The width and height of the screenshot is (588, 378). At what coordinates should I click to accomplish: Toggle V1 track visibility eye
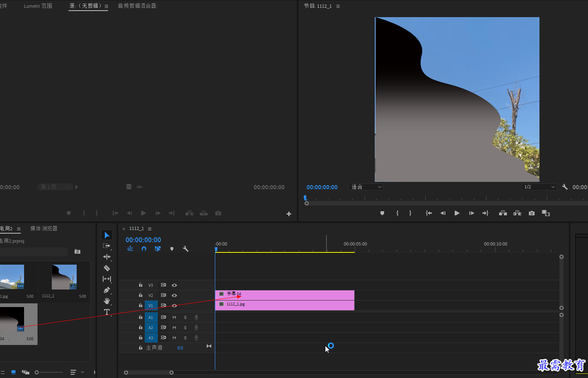pos(174,305)
